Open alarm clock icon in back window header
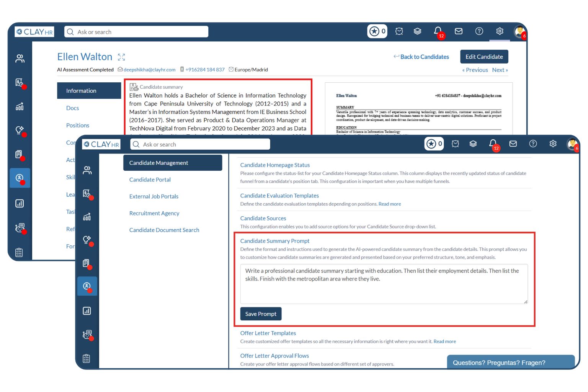Screen dimensions: 588x392 (399, 31)
